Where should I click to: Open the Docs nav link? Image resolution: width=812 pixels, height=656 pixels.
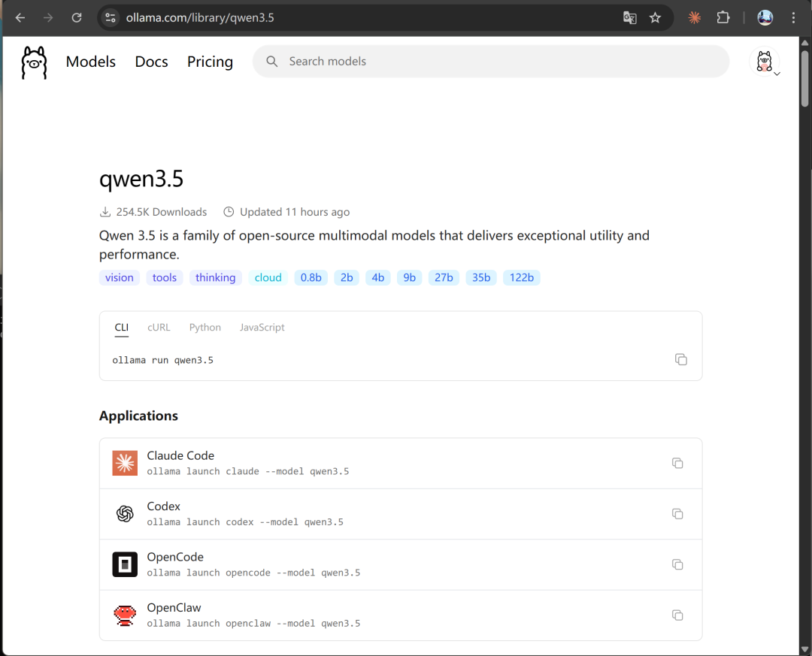151,62
